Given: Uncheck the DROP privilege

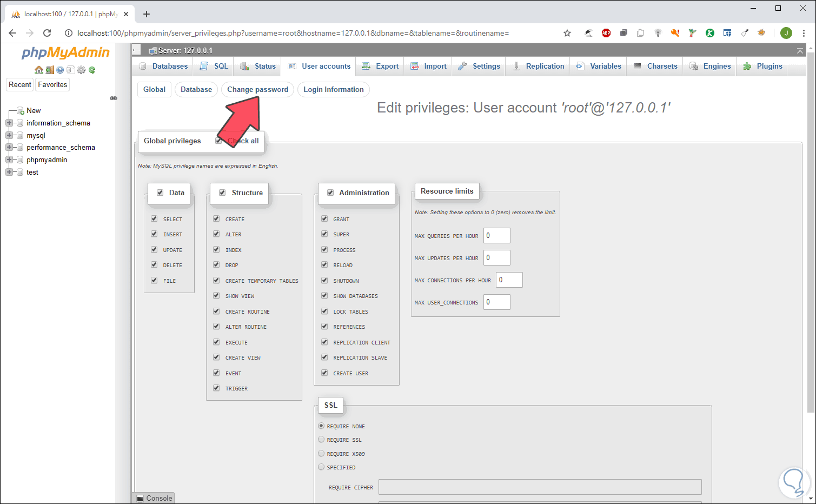Looking at the screenshot, I should point(216,265).
